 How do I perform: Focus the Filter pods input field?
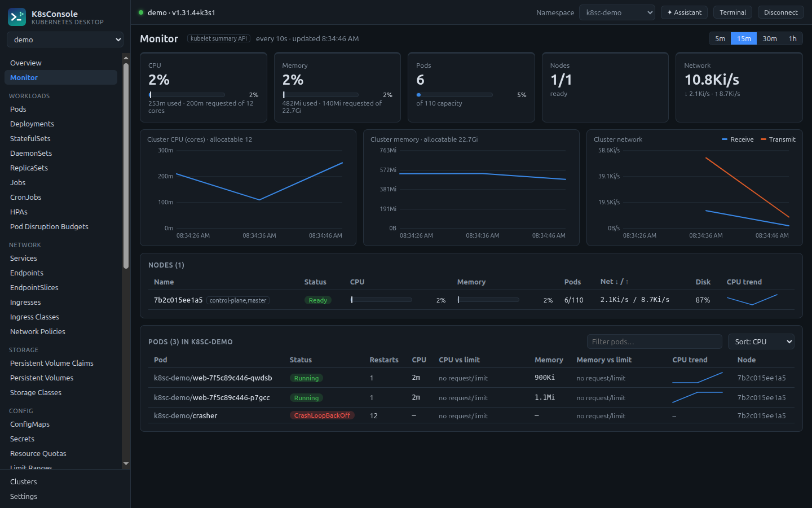(x=655, y=341)
